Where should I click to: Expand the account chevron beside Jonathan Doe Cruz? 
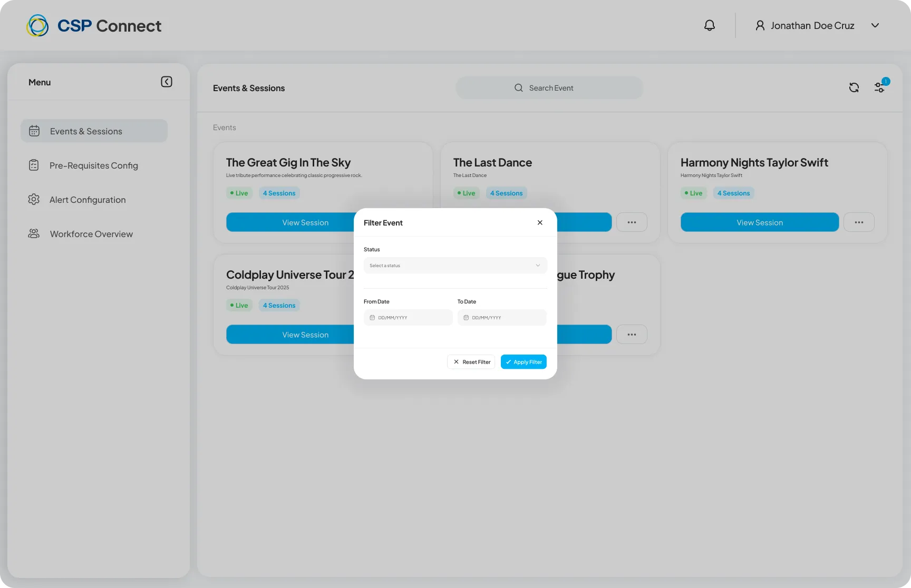pyautogui.click(x=875, y=25)
